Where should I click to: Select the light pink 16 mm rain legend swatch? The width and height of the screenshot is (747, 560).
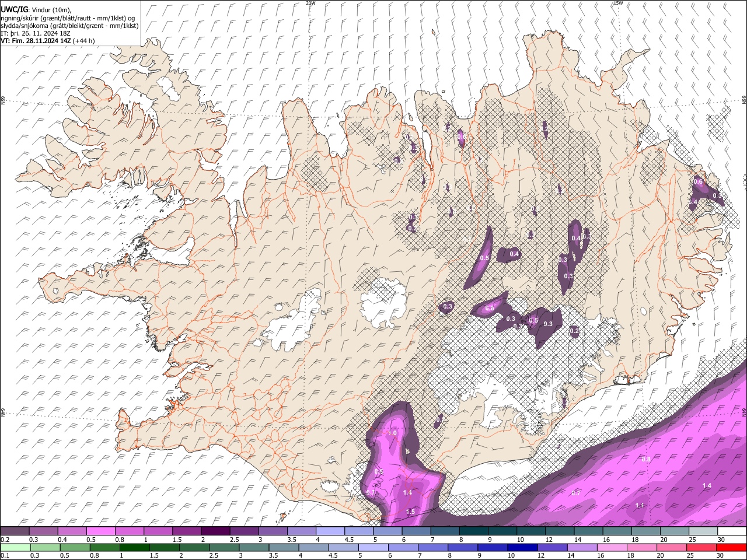point(612,548)
